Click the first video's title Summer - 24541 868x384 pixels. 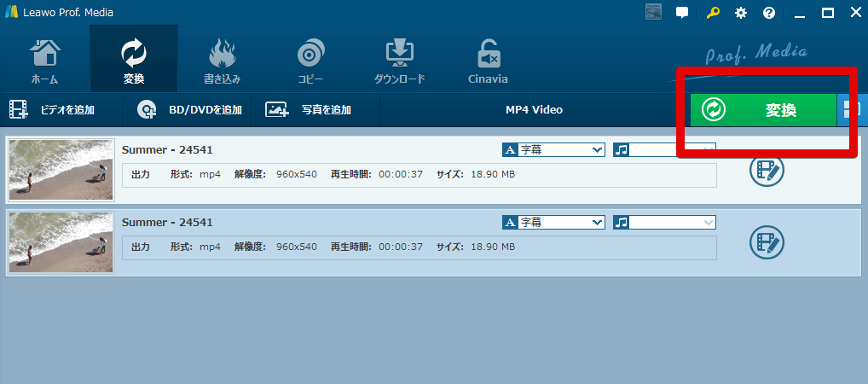167,149
